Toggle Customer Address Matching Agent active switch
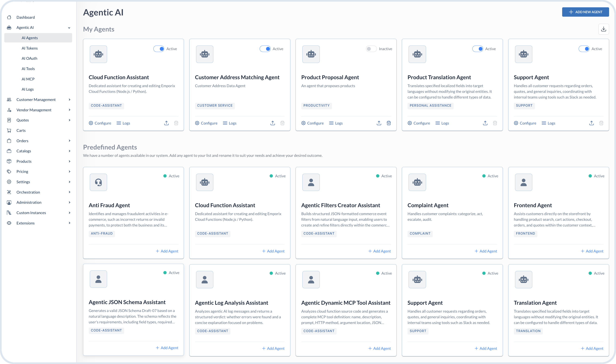This screenshot has width=616, height=364. (x=265, y=49)
